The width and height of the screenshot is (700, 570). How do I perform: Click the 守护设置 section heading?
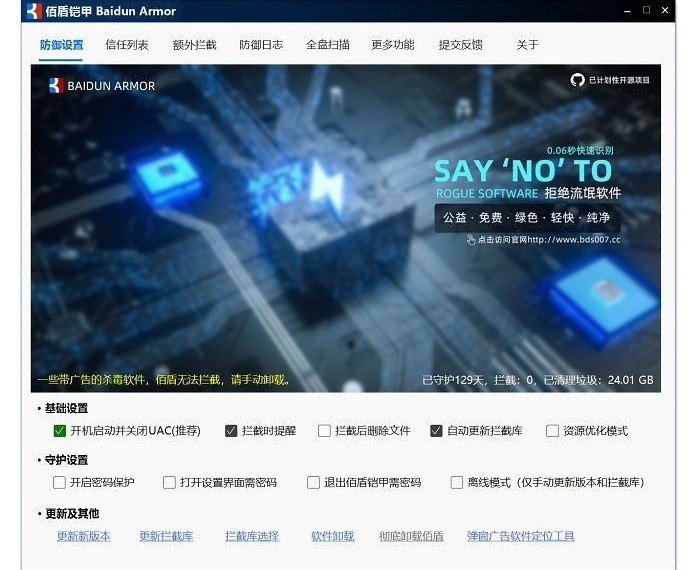[x=66, y=460]
